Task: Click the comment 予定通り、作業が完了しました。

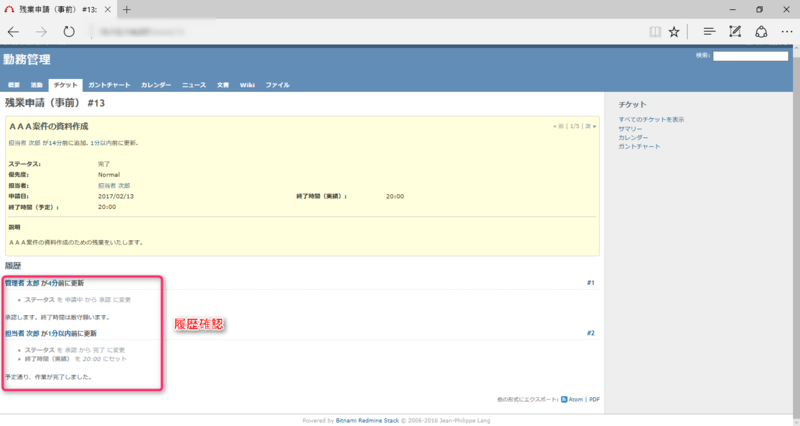Action: pyautogui.click(x=48, y=377)
